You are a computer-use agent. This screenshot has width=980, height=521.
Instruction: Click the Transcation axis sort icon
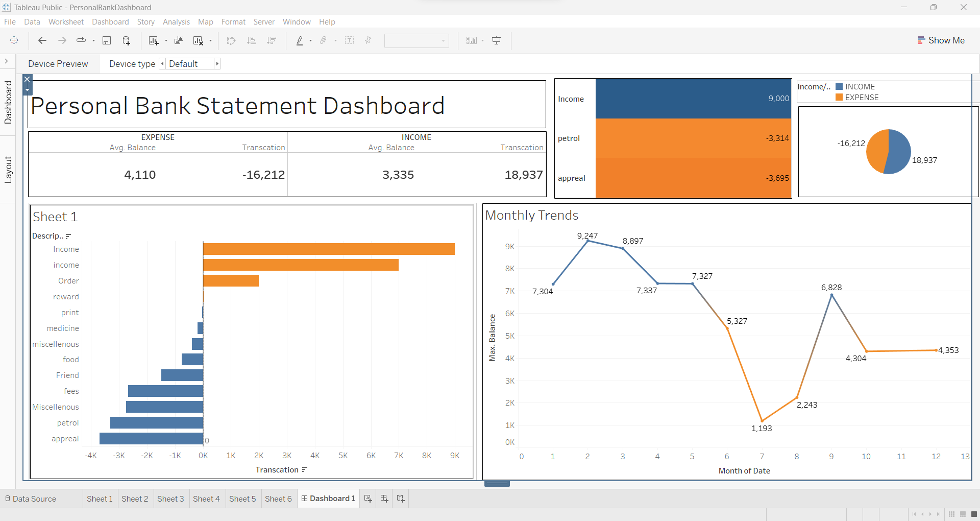305,469
